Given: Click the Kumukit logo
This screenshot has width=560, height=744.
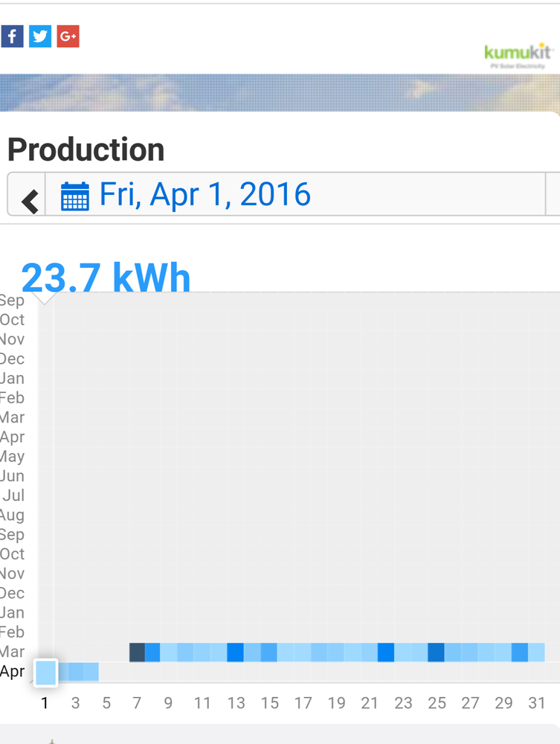Looking at the screenshot, I should (519, 54).
